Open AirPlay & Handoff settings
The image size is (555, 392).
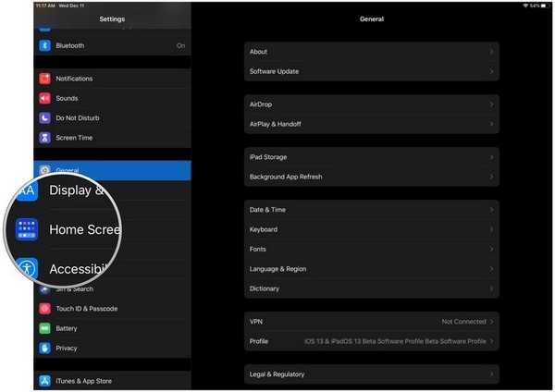pos(371,124)
